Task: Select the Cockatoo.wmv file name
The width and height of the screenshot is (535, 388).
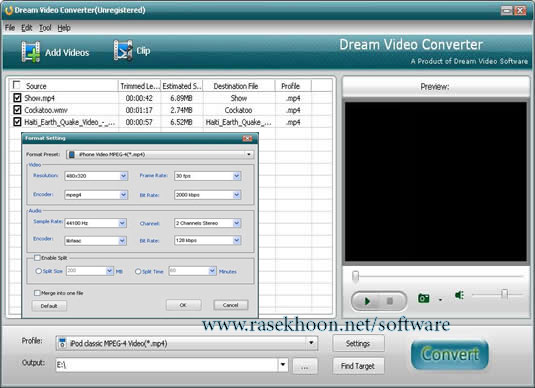Action: 46,110
